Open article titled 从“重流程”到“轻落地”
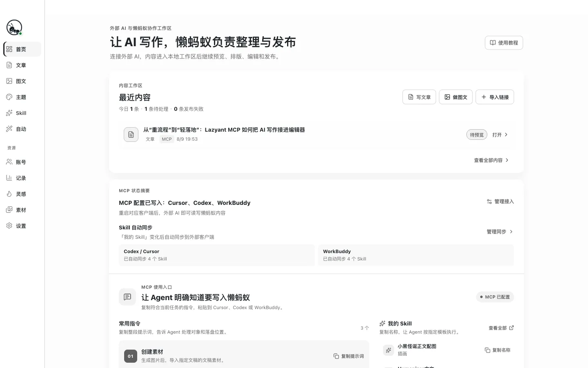 click(224, 130)
